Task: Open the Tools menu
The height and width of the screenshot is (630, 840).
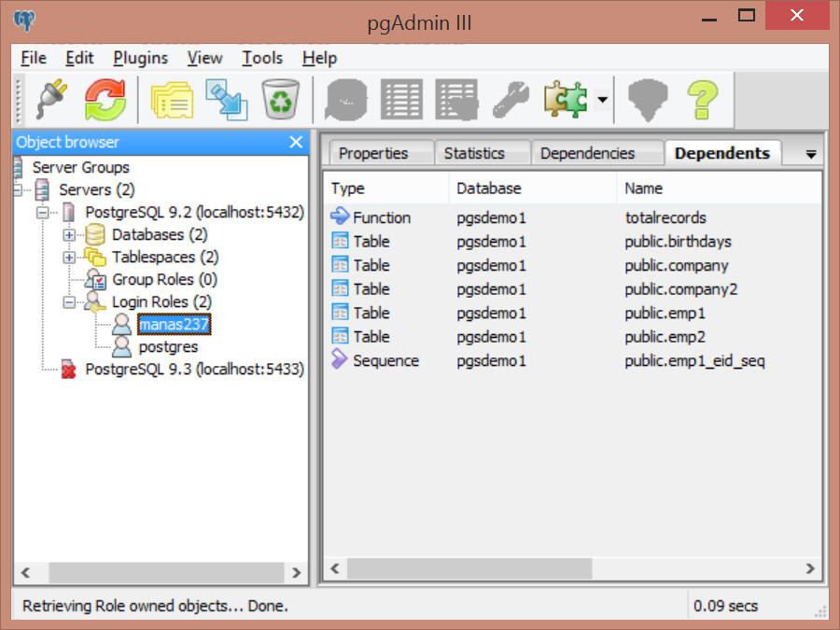Action: (x=262, y=58)
